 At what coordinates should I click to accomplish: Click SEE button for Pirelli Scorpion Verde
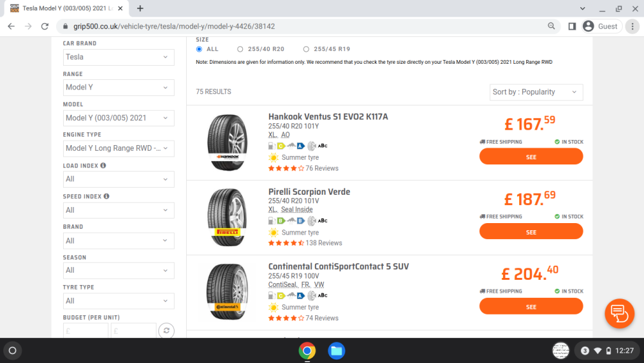[x=531, y=232]
